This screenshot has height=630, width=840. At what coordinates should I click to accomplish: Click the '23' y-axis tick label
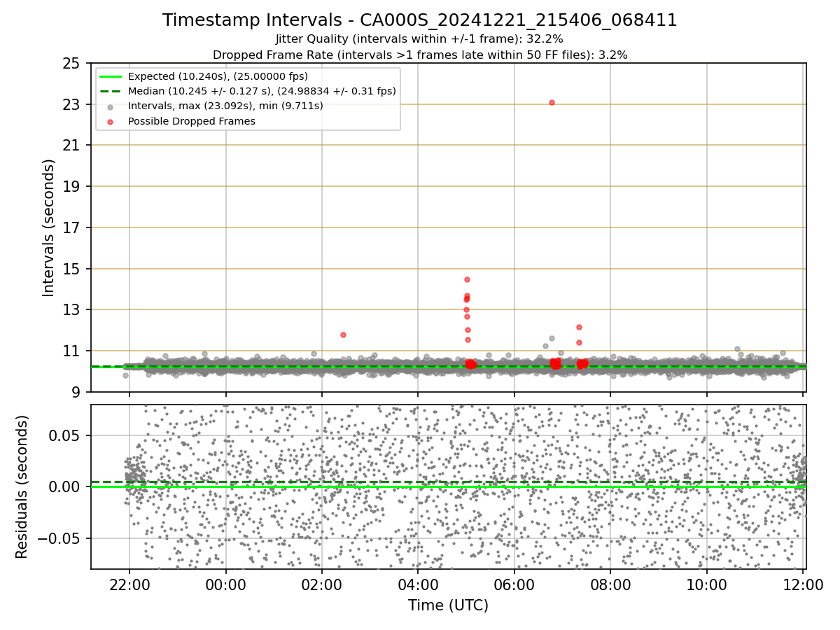coord(73,104)
